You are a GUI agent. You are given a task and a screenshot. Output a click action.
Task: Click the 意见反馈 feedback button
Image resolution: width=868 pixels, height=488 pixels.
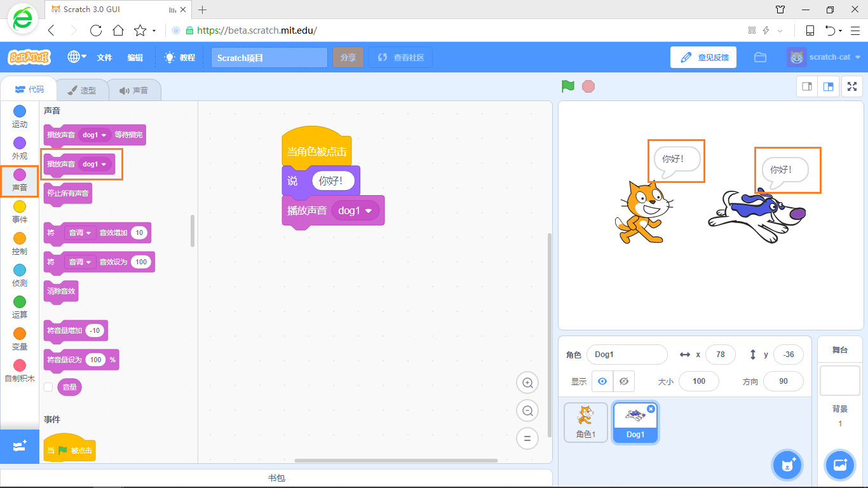coord(703,57)
